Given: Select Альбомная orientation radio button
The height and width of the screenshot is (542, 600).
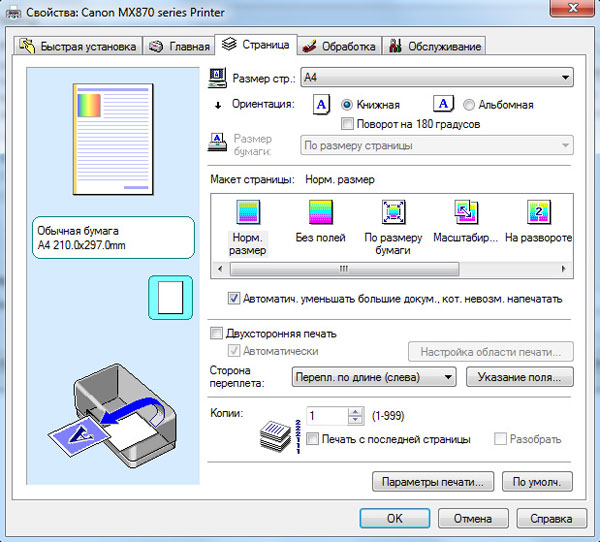Looking at the screenshot, I should pyautogui.click(x=469, y=104).
